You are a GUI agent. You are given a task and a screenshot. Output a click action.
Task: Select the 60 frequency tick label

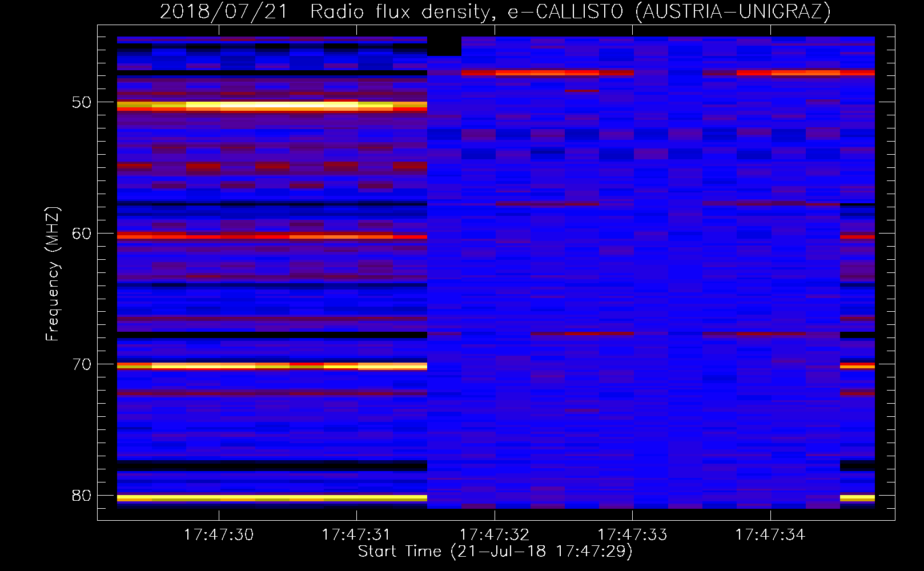82,234
